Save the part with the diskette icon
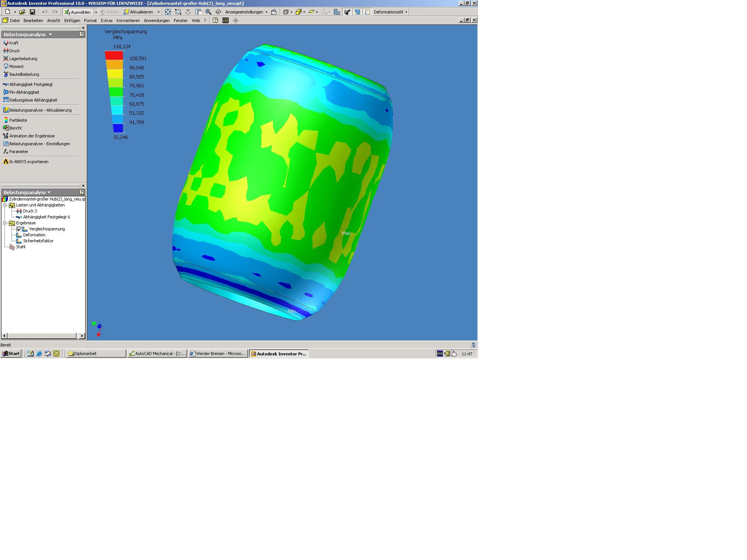The image size is (747, 560). point(32,12)
